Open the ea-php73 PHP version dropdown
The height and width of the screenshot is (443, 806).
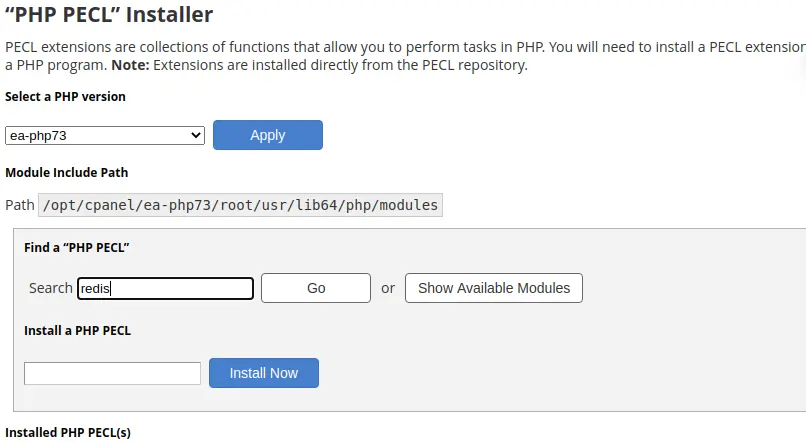pyautogui.click(x=105, y=136)
